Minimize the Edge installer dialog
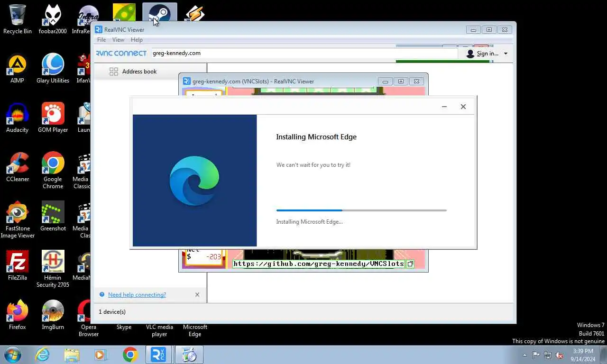 [444, 107]
